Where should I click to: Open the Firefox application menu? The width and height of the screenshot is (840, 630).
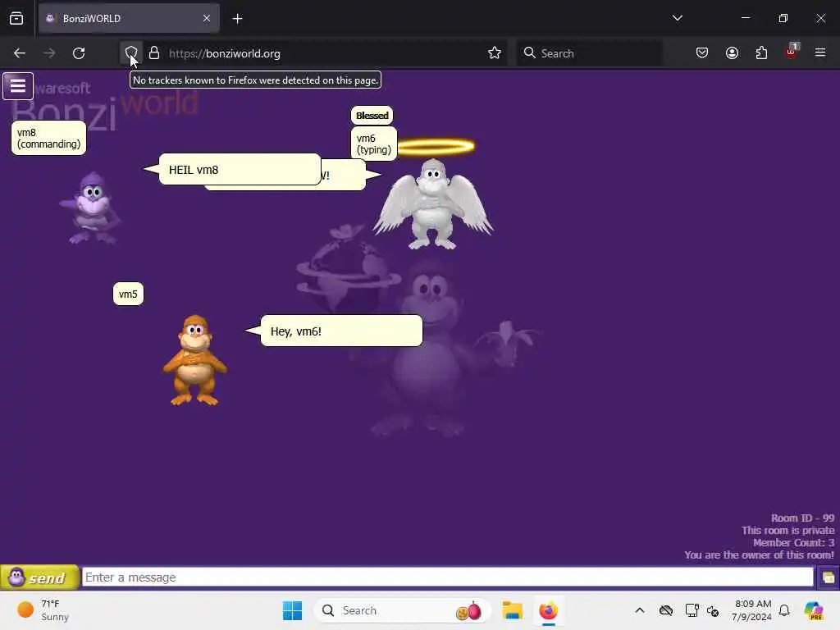(820, 52)
